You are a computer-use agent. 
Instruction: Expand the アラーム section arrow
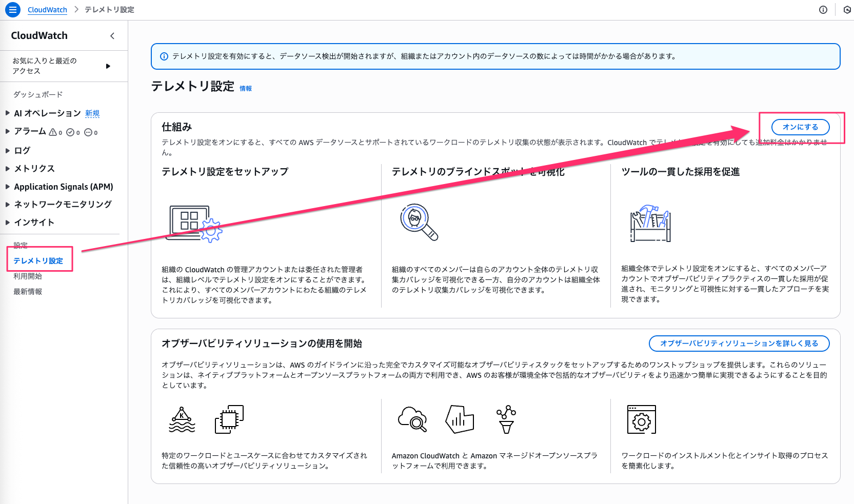pos(8,131)
